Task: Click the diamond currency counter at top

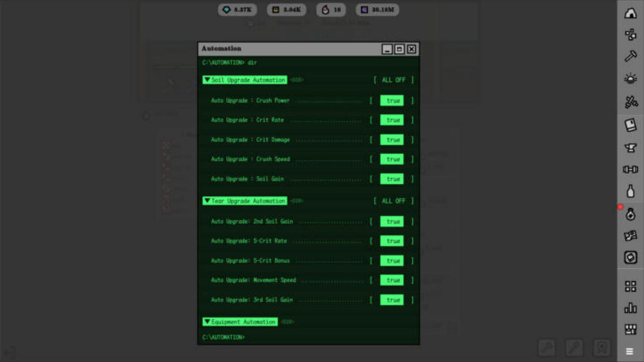Action: point(237,10)
